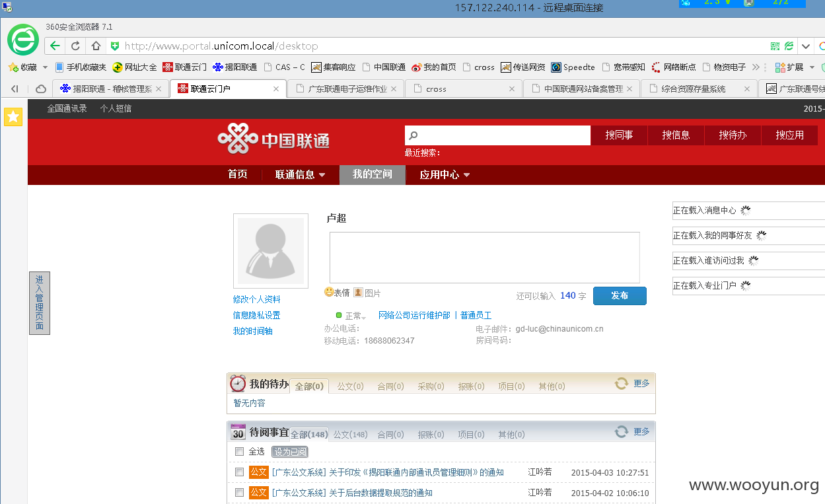Click the 360 browser logo icon
Image resolution: width=825 pixels, height=504 pixels.
pos(23,40)
